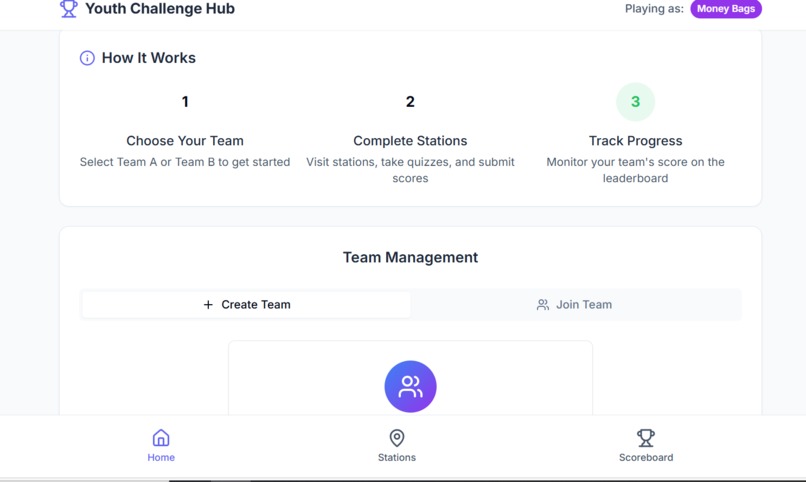Click the Choose Your Team heading
The height and width of the screenshot is (482, 806).
pyautogui.click(x=185, y=141)
